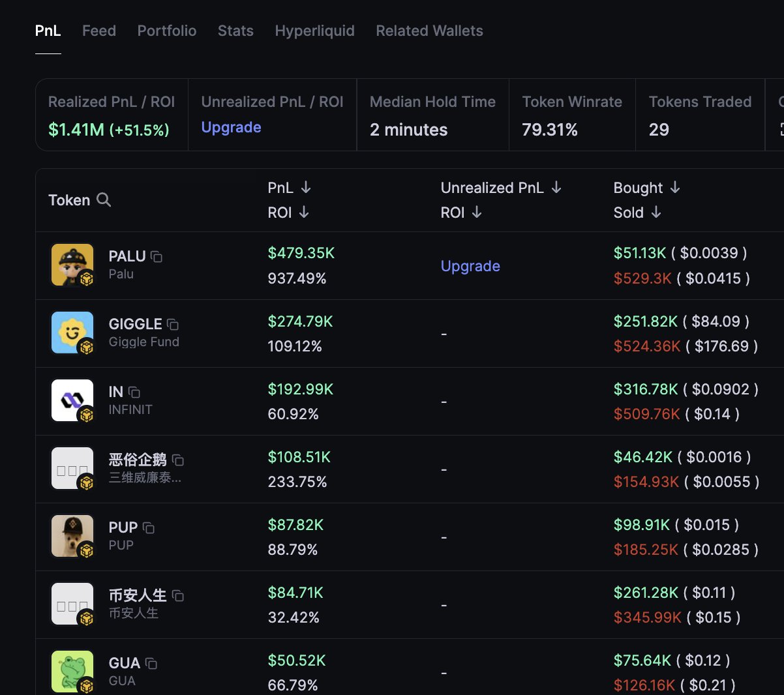Open the Hyperliquid tab
The image size is (784, 695).
pyautogui.click(x=314, y=31)
